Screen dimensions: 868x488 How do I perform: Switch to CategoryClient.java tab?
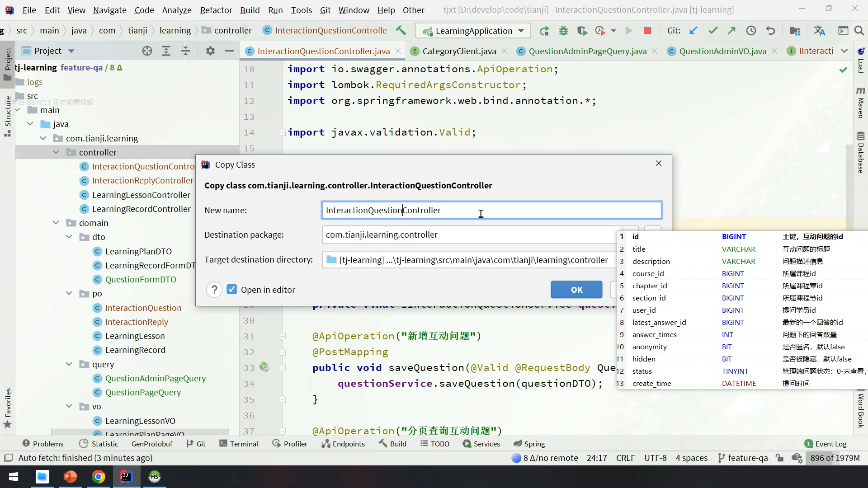point(458,51)
